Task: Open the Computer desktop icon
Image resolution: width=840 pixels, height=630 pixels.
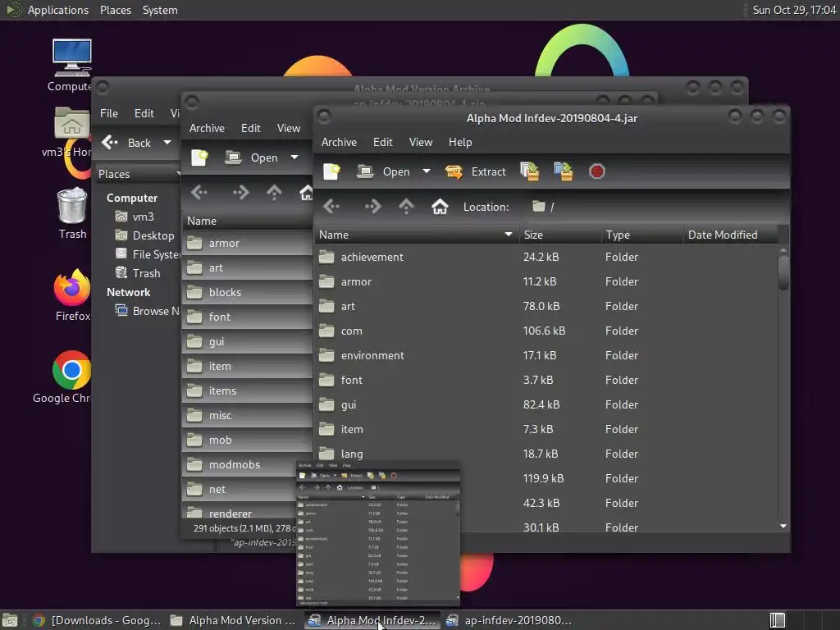Action: [71, 66]
